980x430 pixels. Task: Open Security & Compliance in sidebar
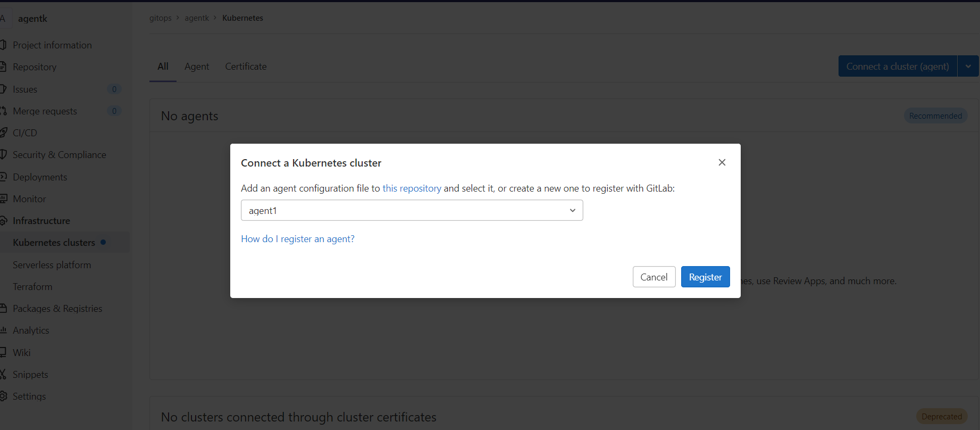coord(59,155)
